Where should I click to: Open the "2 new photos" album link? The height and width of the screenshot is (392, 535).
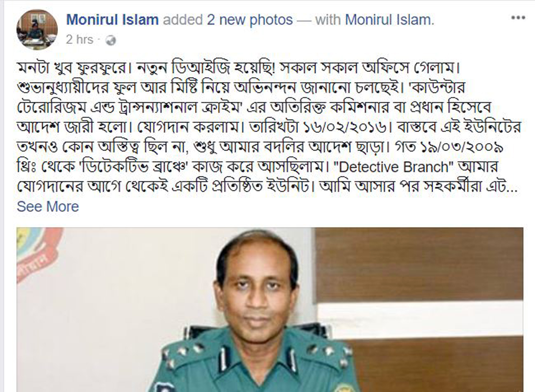point(250,19)
